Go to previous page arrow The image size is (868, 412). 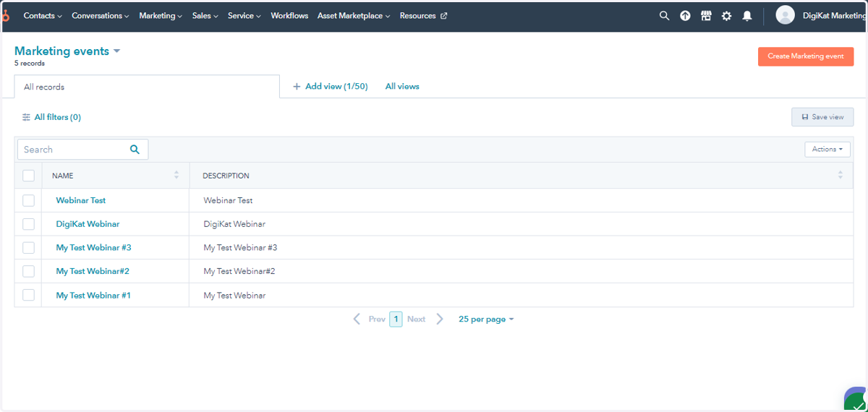tap(357, 319)
